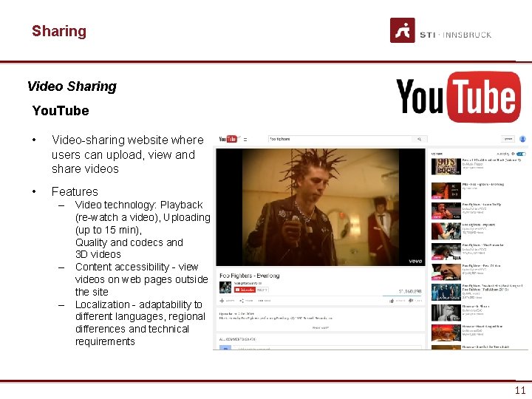This screenshot has width=532, height=399.
Task: Click the small YouTube logo in page header
Action: [x=228, y=139]
